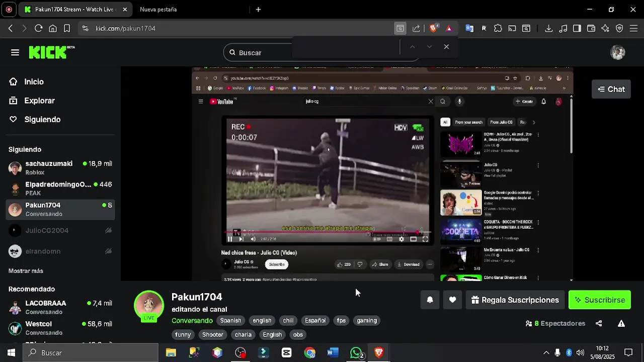644x362 pixels.
Task: Open ElpadredomingoO channel playing PEAK
Action: 60,189
